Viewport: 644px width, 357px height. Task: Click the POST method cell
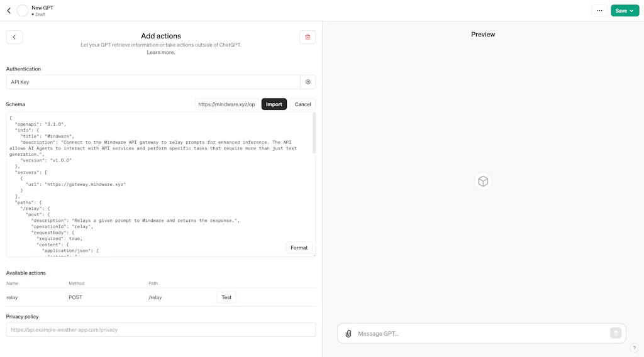(75, 297)
